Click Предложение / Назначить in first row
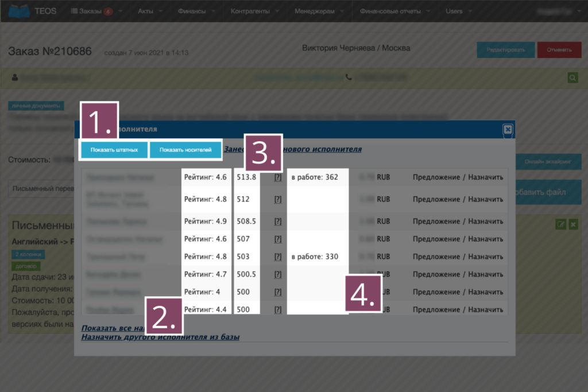The height and width of the screenshot is (392, 588). [x=458, y=177]
